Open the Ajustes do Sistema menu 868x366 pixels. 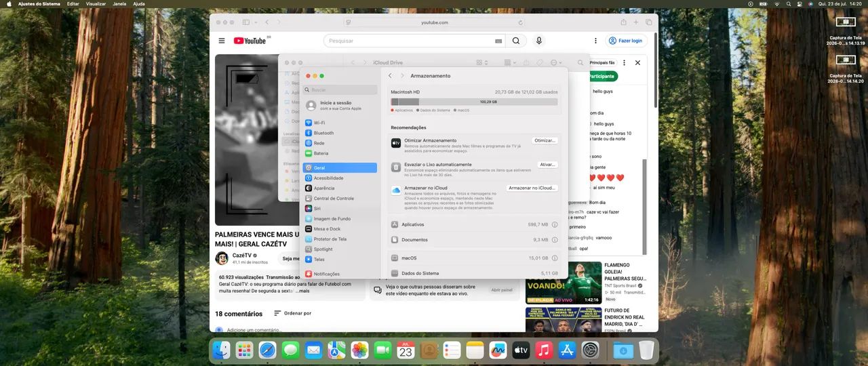click(x=39, y=3)
